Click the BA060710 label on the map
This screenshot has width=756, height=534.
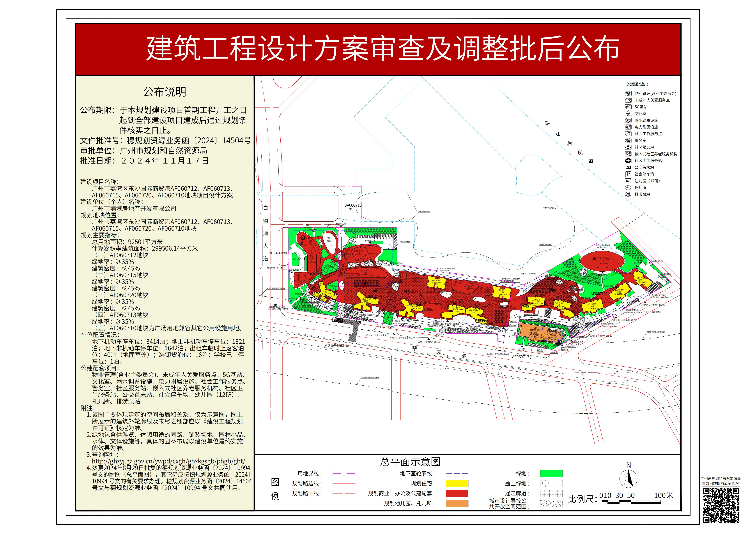coord(353,205)
